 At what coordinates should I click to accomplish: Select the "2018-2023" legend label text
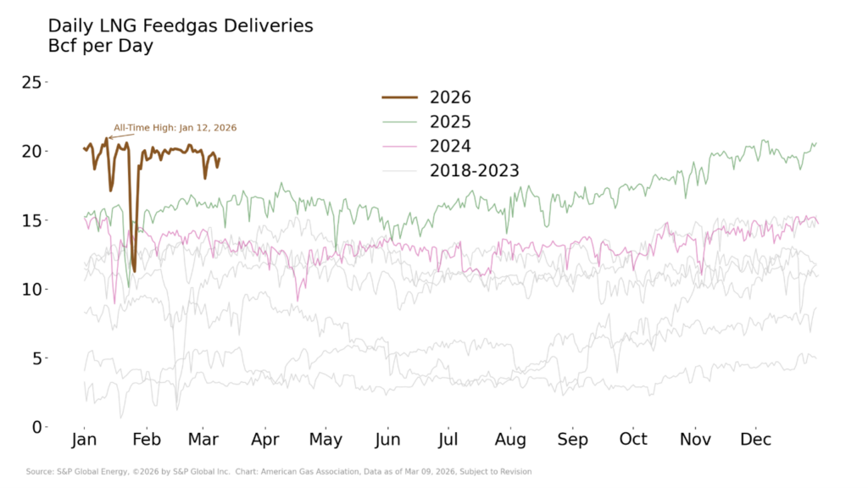pyautogui.click(x=475, y=170)
